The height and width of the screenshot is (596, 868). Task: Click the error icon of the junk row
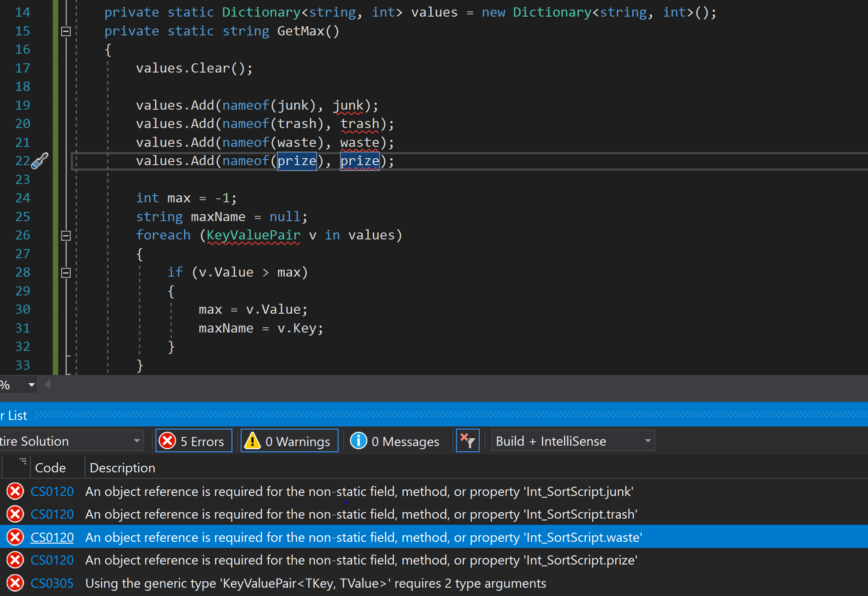point(15,492)
